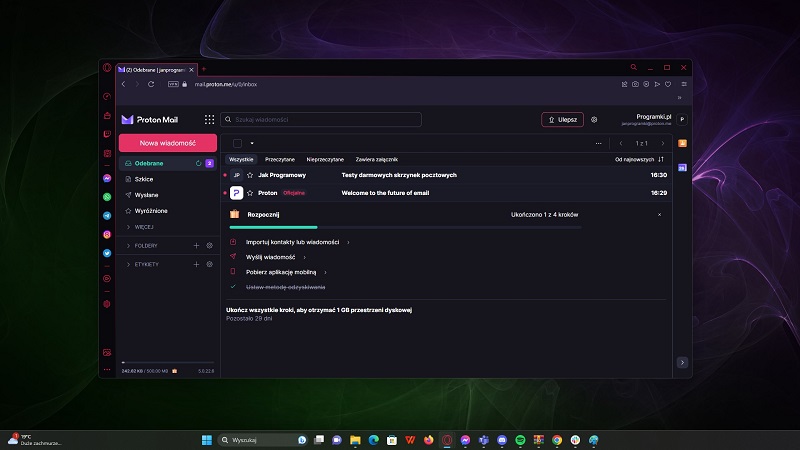
Task: Open a new browser tab
Action: (x=204, y=69)
